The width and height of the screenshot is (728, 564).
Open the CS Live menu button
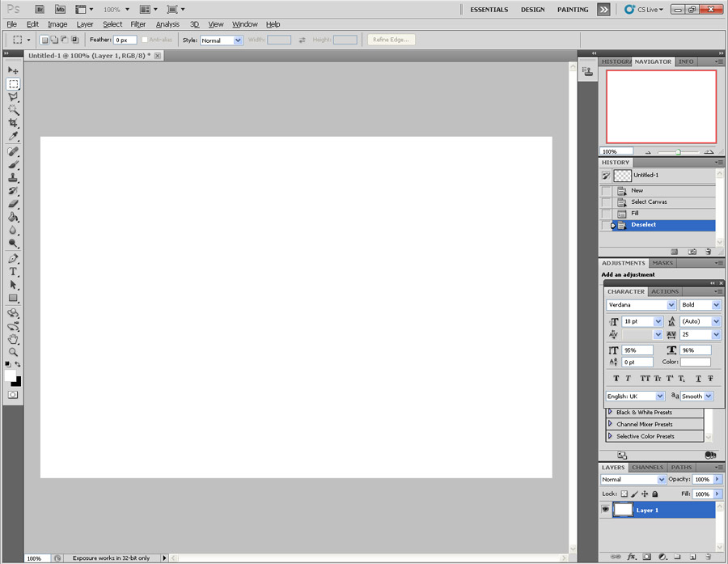pyautogui.click(x=644, y=9)
